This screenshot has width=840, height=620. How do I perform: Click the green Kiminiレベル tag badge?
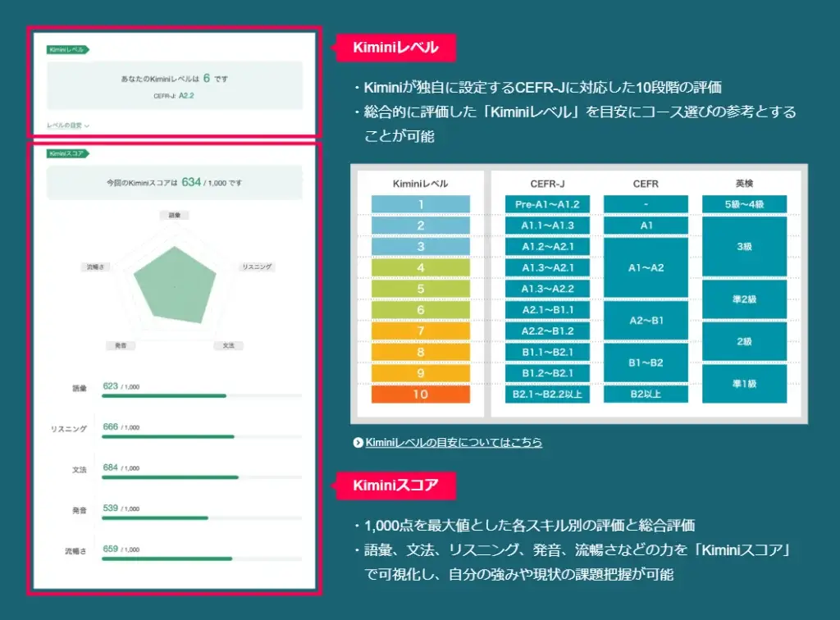coord(66,50)
